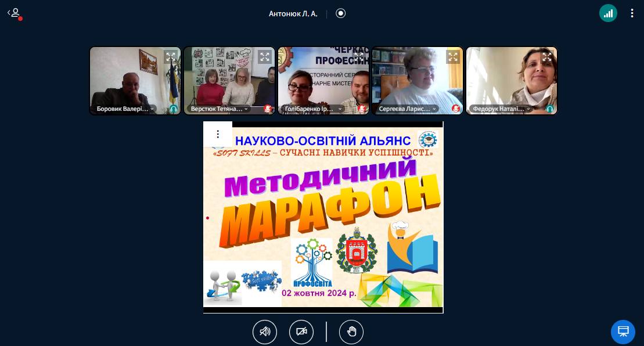The height and width of the screenshot is (346, 644).
Task: Toggle the raise hand button
Action: click(x=351, y=332)
